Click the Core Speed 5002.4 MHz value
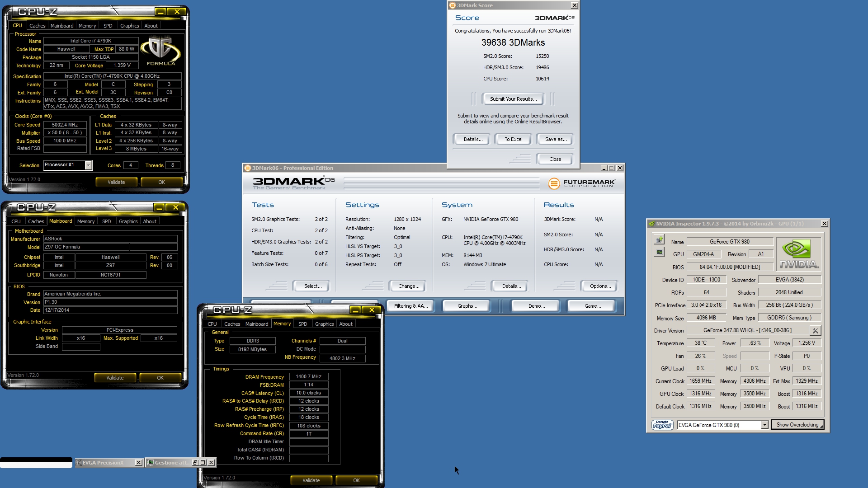868x488 pixels. point(65,125)
